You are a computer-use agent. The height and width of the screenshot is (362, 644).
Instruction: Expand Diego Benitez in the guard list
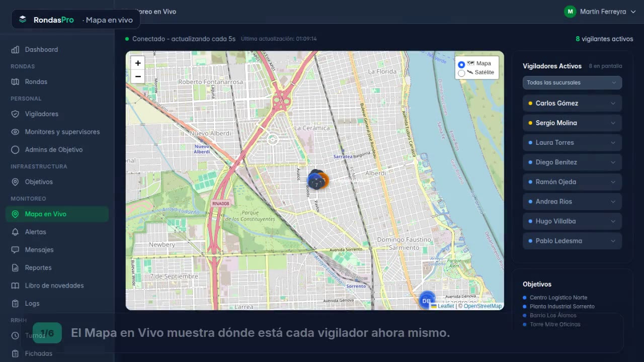[572, 162]
